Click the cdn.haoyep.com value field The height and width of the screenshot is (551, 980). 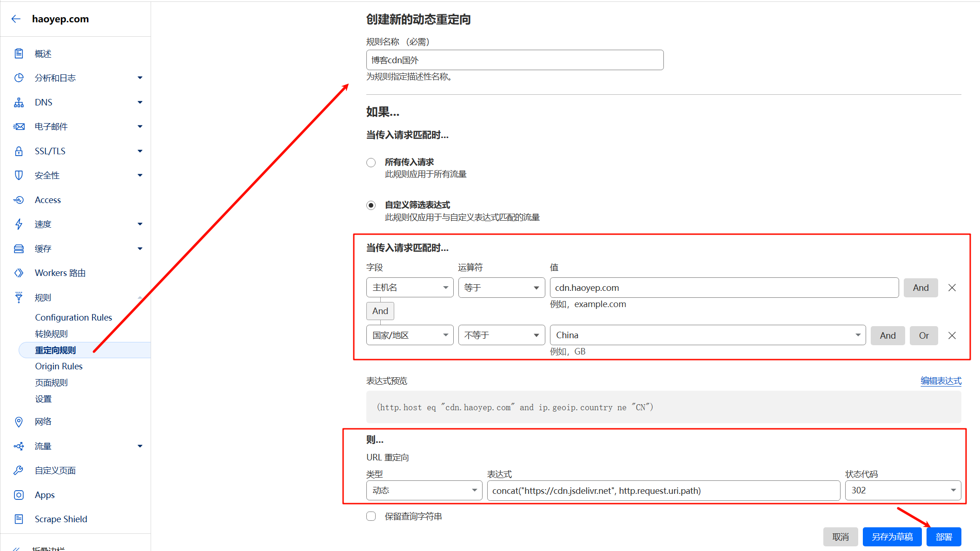[724, 288]
